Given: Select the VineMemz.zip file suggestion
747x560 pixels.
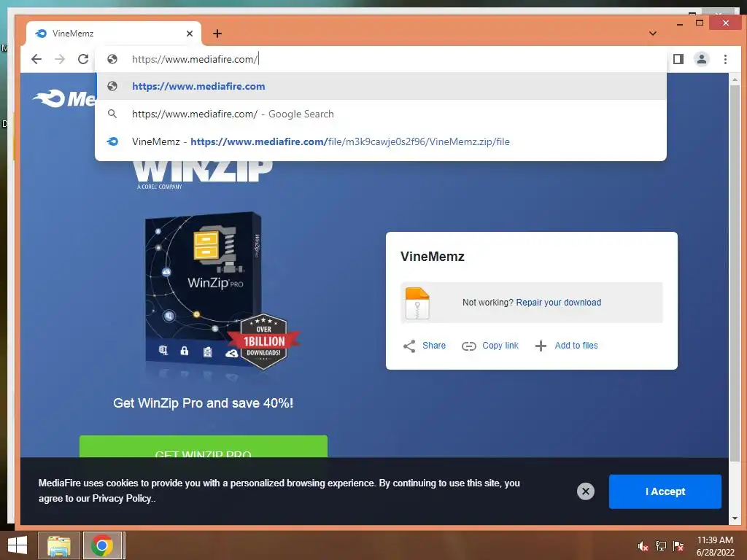Looking at the screenshot, I should (x=381, y=141).
